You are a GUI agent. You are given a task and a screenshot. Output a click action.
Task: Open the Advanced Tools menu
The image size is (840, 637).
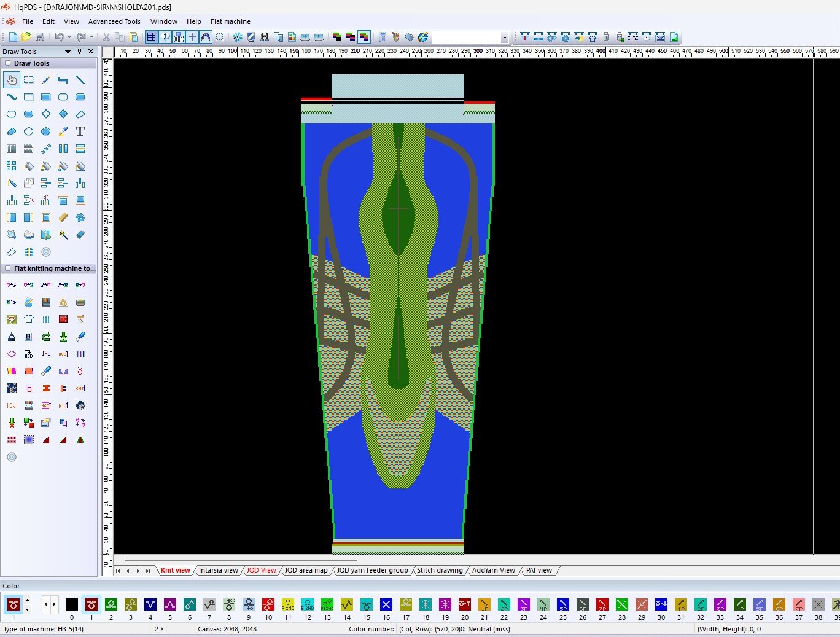point(114,21)
